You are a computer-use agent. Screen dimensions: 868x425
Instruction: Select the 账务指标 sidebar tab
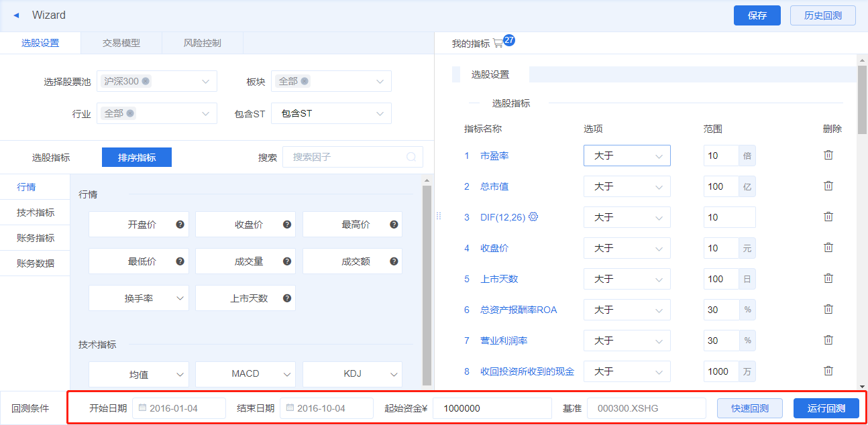coord(35,237)
